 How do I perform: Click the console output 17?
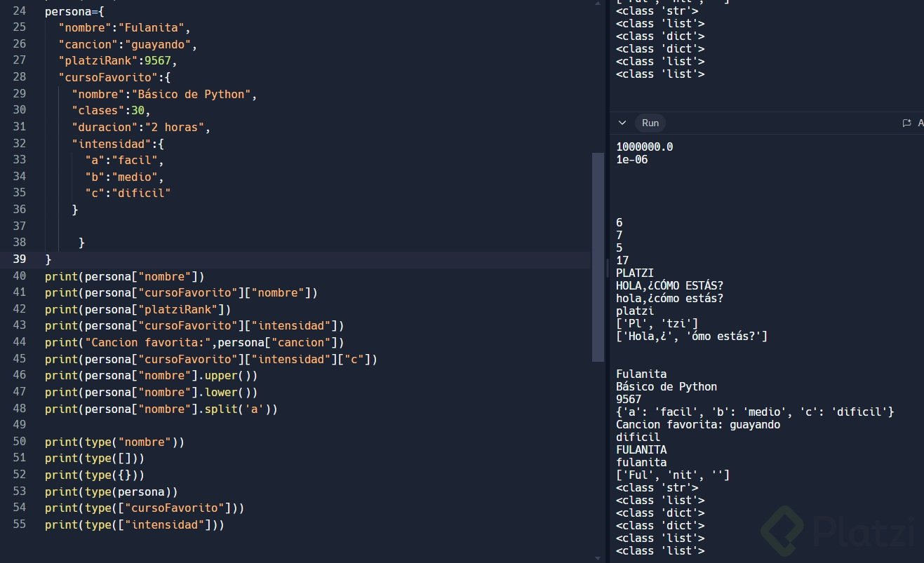coord(622,261)
